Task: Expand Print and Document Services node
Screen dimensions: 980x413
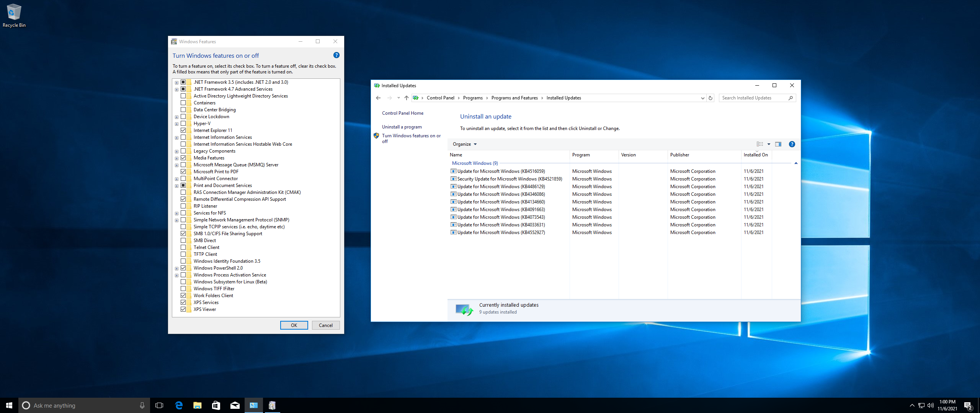Action: [x=176, y=186]
